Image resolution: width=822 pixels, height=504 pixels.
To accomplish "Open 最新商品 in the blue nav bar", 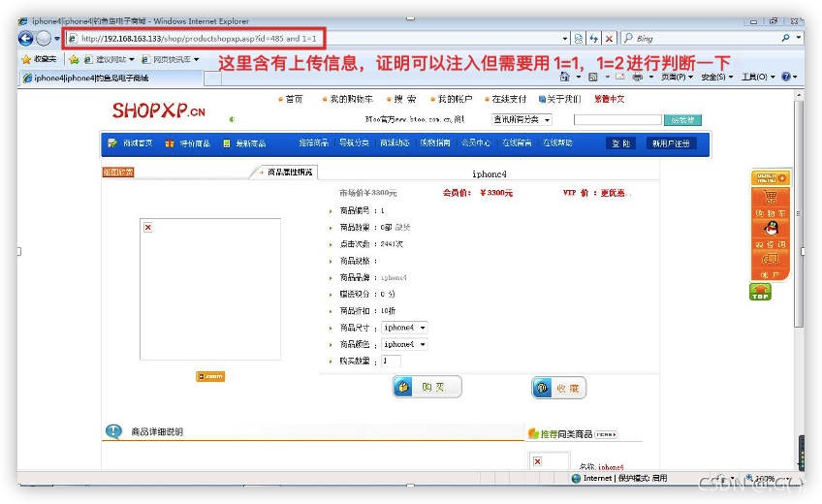I will [x=251, y=143].
